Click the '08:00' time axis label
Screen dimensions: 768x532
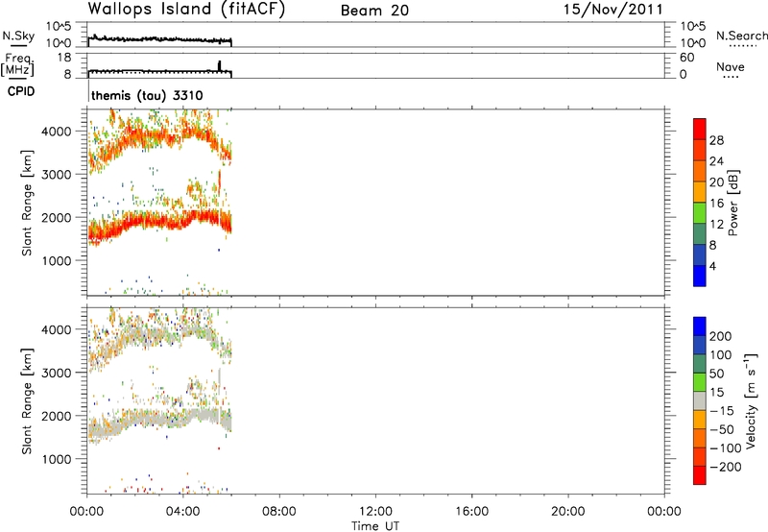(x=279, y=512)
